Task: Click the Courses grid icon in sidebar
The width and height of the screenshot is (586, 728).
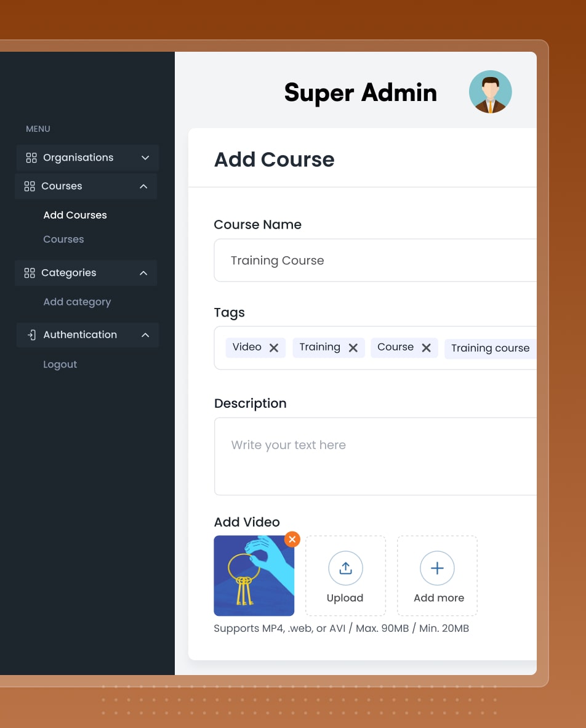Action: coord(30,186)
